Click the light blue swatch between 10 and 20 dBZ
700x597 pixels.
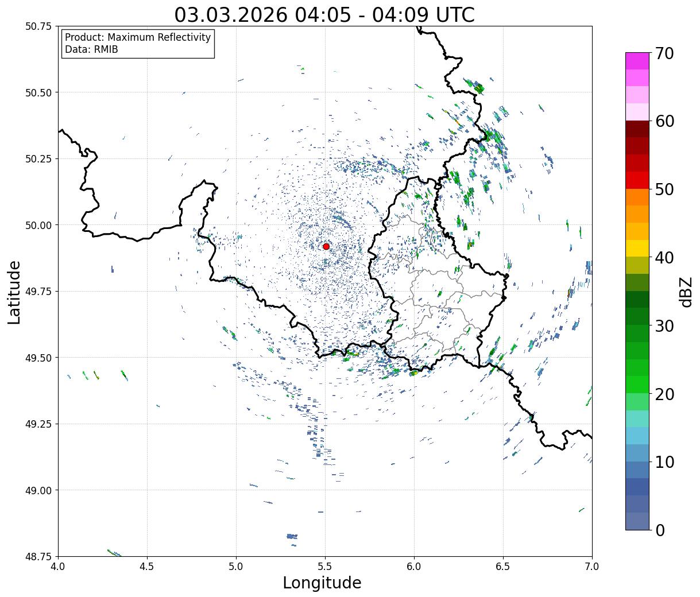[x=637, y=436]
